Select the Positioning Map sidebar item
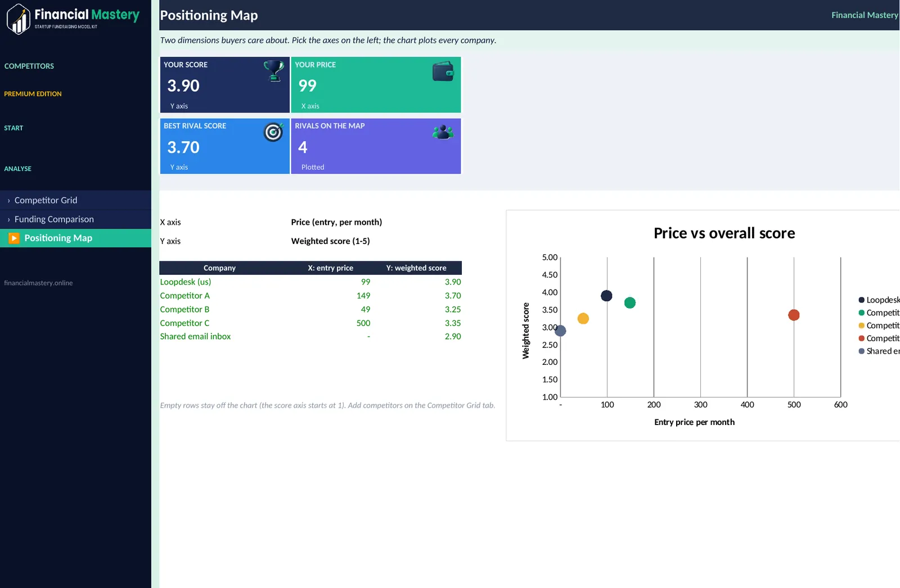 75,238
